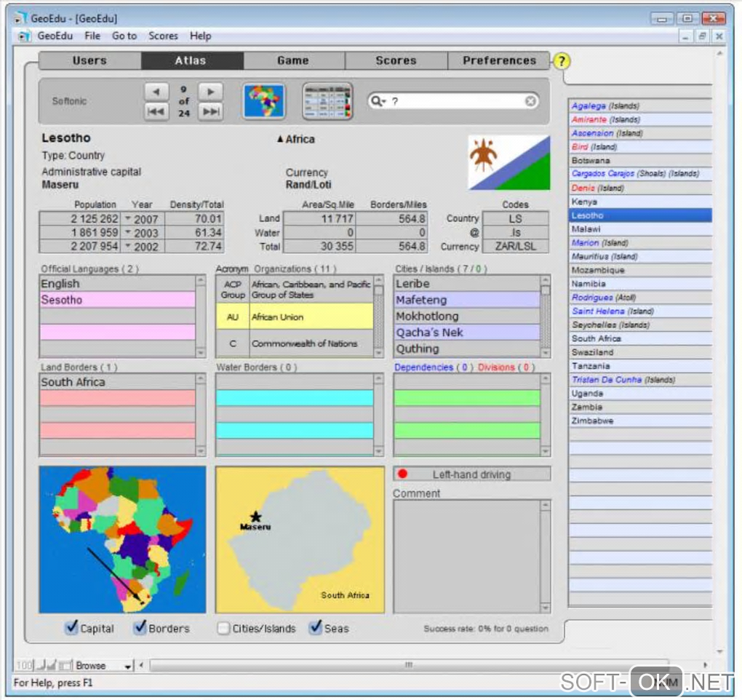
Task: Open the File menu
Action: click(x=92, y=36)
